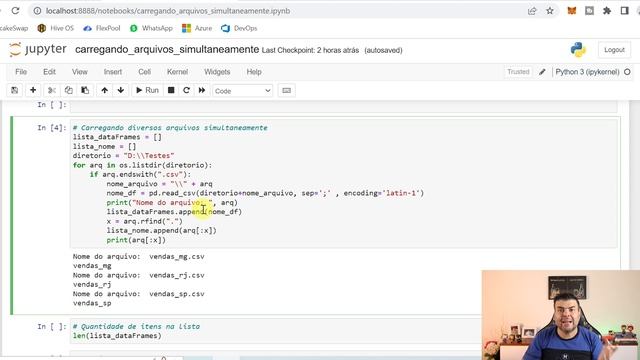
Task: Open the Widgets menu
Action: point(217,72)
